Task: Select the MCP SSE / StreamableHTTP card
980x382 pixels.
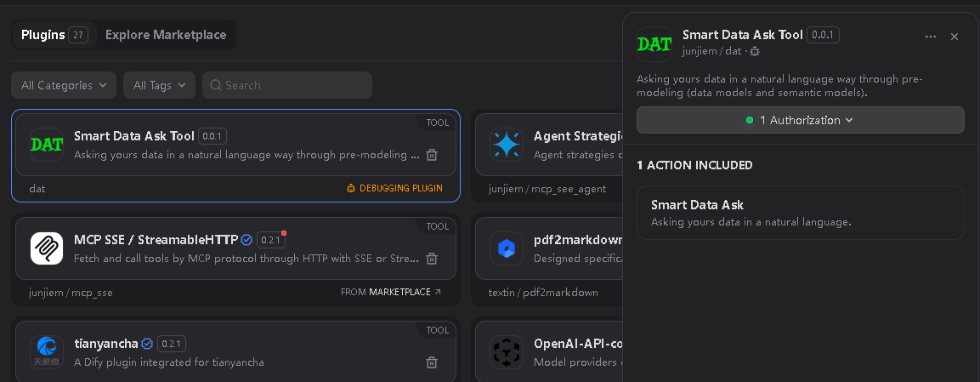Action: coord(235,248)
